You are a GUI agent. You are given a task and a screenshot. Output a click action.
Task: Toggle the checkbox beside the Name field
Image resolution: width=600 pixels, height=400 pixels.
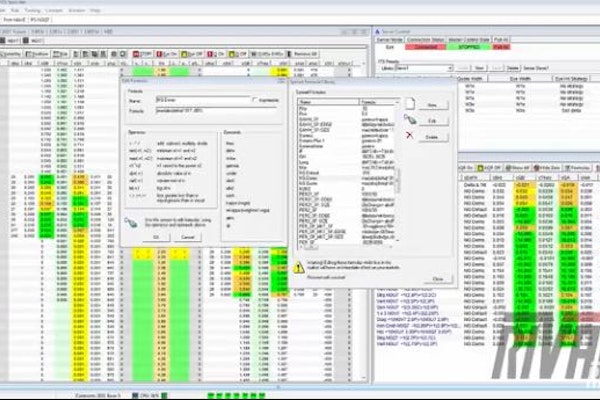coord(257,100)
